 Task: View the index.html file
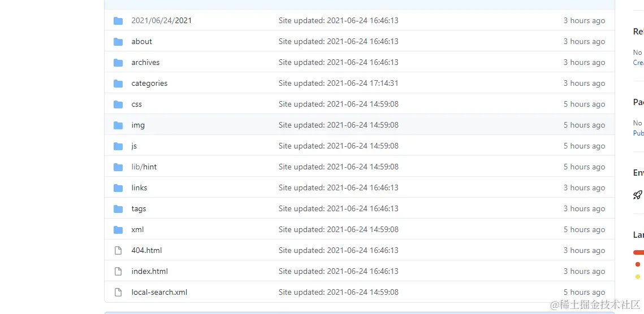coord(149,271)
